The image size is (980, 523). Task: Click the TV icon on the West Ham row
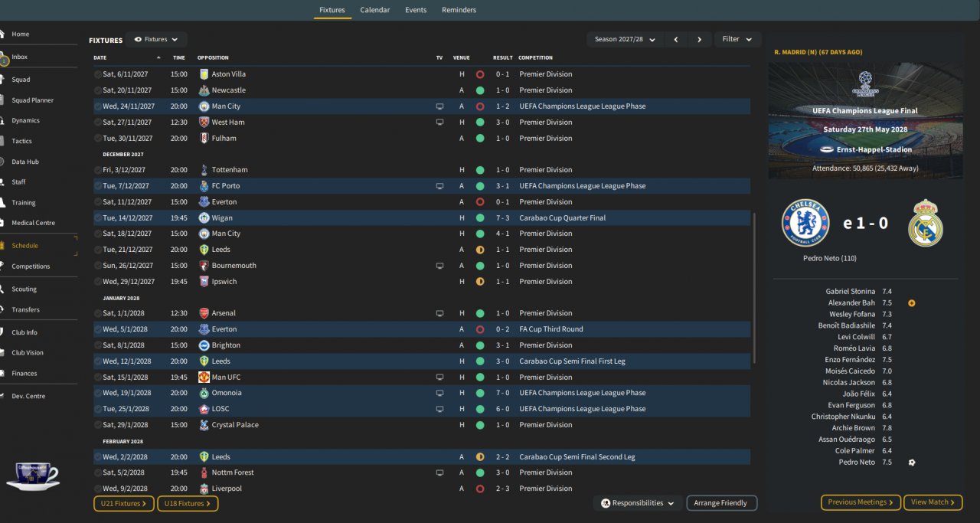[x=439, y=123]
